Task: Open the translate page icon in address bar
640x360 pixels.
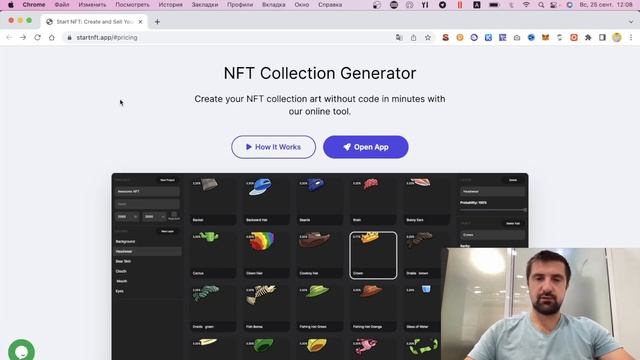Action: 399,38
